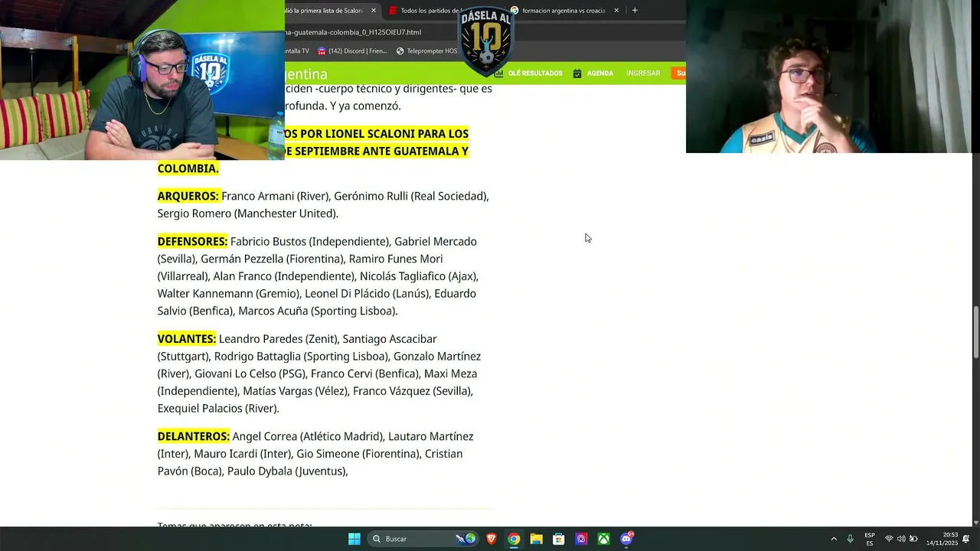Click the calendar icon beside AGENDA
980x551 pixels.
[x=577, y=73]
